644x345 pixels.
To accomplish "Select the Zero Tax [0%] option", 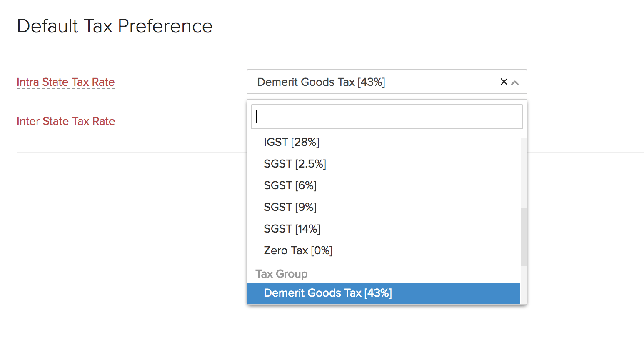I will pyautogui.click(x=298, y=250).
